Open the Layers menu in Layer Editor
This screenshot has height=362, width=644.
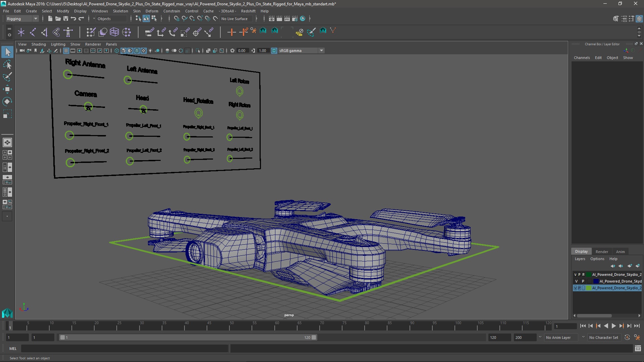point(580,259)
